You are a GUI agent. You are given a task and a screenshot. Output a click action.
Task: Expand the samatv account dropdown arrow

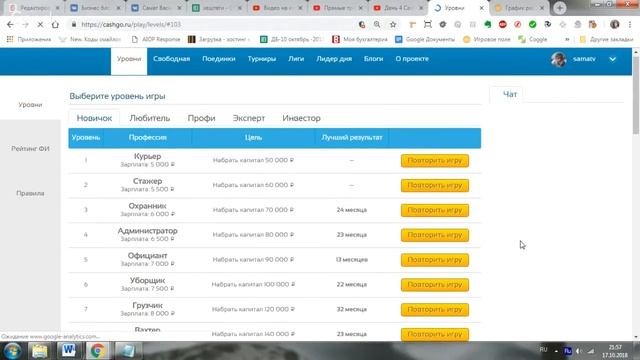coord(612,59)
